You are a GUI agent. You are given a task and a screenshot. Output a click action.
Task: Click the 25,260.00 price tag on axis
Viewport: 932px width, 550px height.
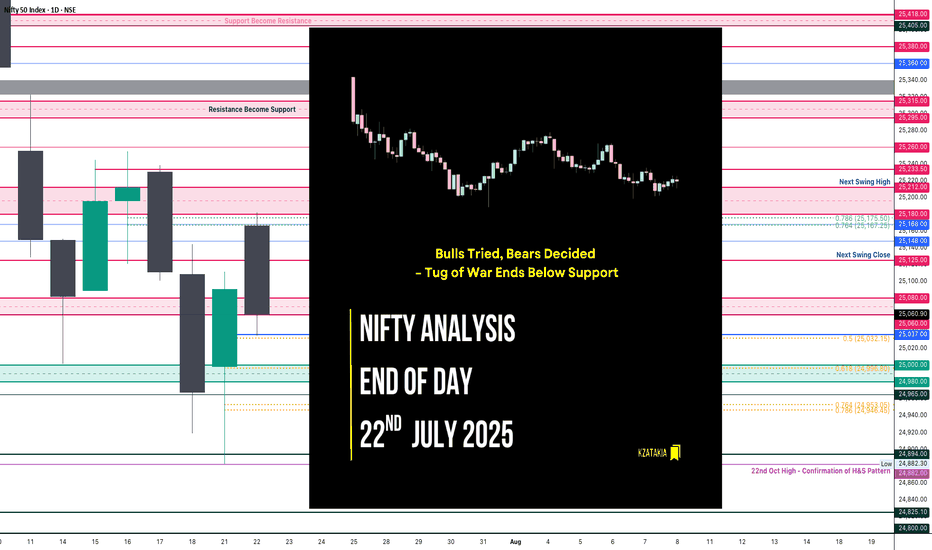(x=912, y=147)
